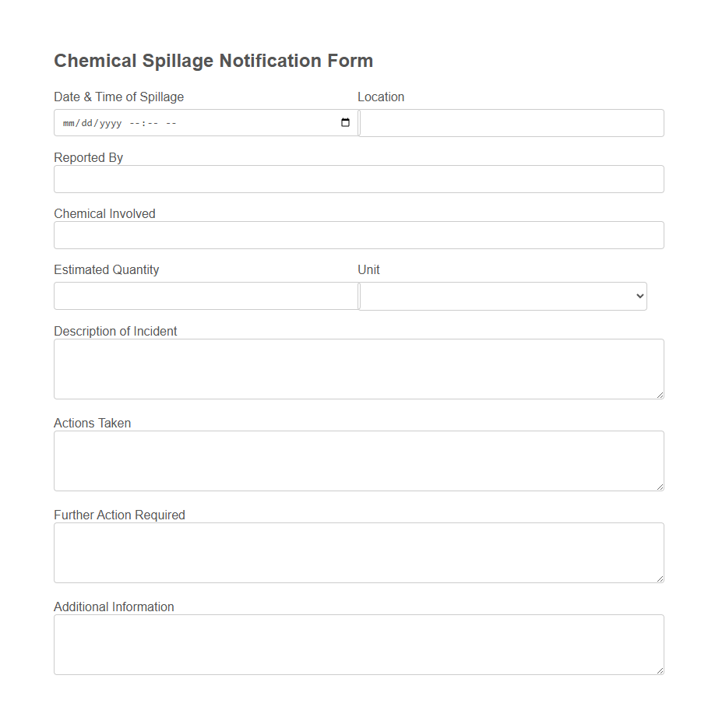Select the Reported By text field
701x728 pixels.
pyautogui.click(x=358, y=179)
